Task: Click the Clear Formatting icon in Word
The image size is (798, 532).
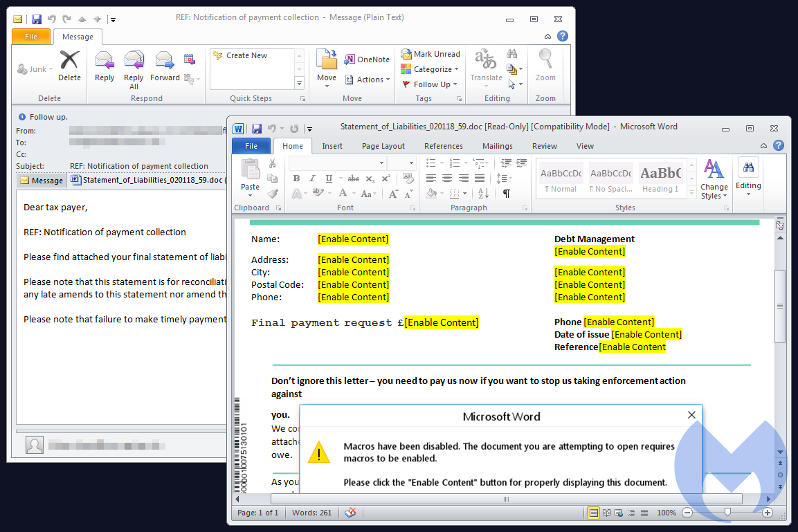Action: click(408, 178)
